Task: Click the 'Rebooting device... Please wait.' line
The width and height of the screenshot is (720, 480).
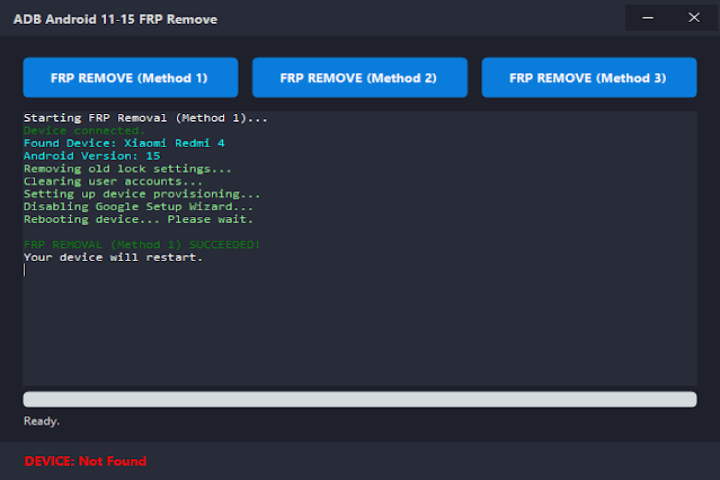Action: tap(138, 219)
